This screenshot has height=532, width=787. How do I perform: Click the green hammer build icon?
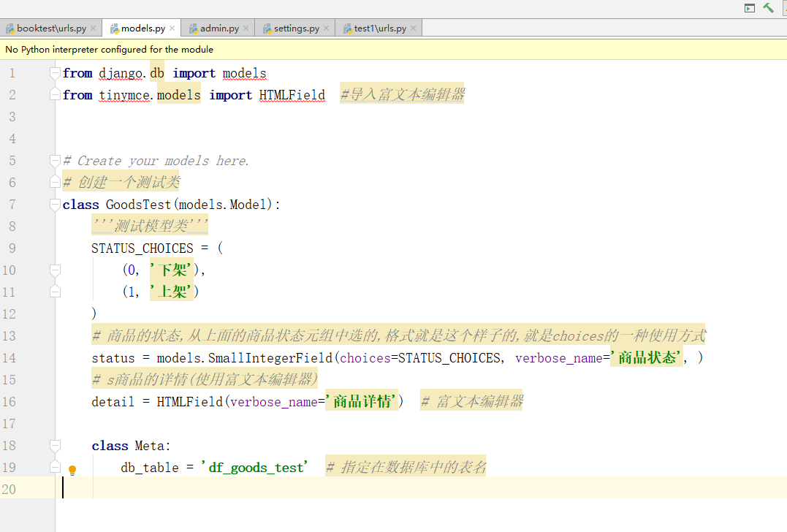point(769,7)
